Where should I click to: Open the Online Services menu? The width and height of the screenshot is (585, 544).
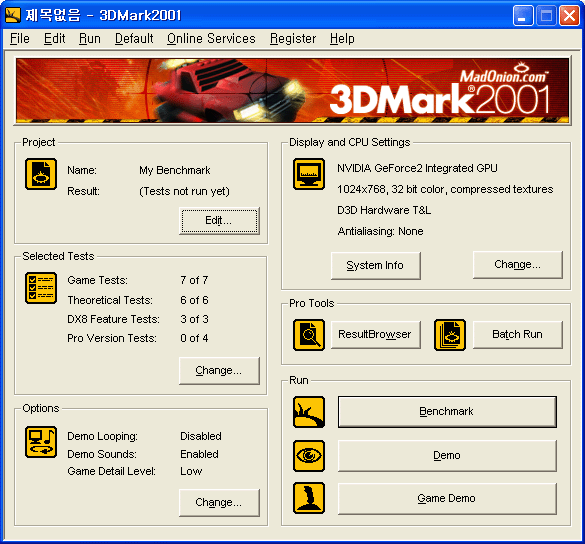tap(211, 38)
